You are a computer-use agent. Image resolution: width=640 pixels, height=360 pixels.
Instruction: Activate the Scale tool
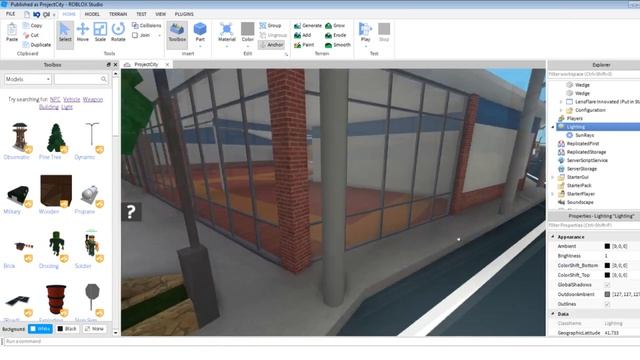pos(100,32)
